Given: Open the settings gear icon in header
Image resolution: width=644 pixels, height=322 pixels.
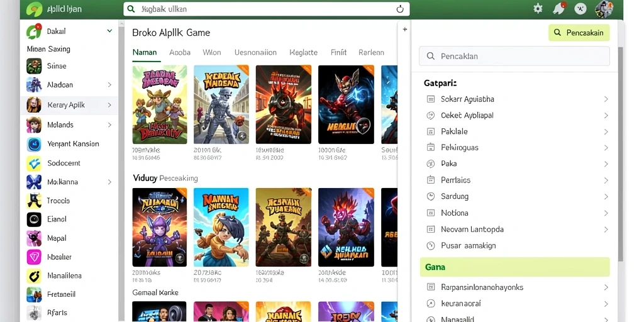Looking at the screenshot, I should (538, 9).
